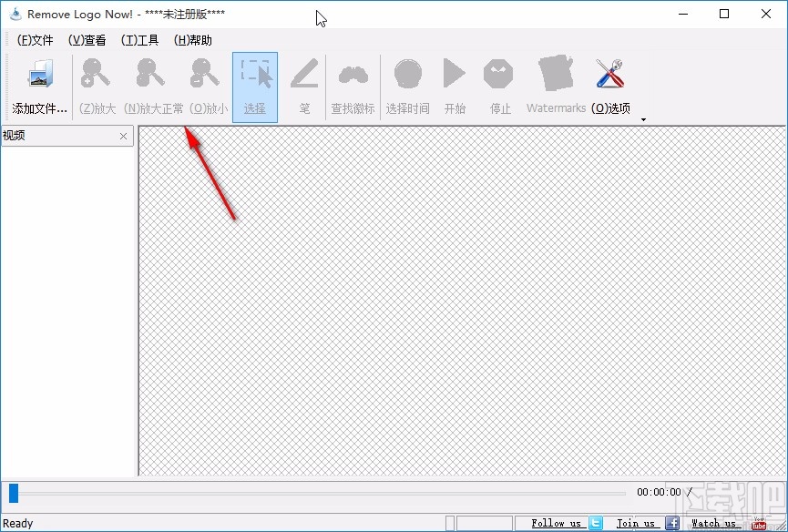Image resolution: width=788 pixels, height=532 pixels.
Task: Open the (V)查看 view menu
Action: point(86,39)
